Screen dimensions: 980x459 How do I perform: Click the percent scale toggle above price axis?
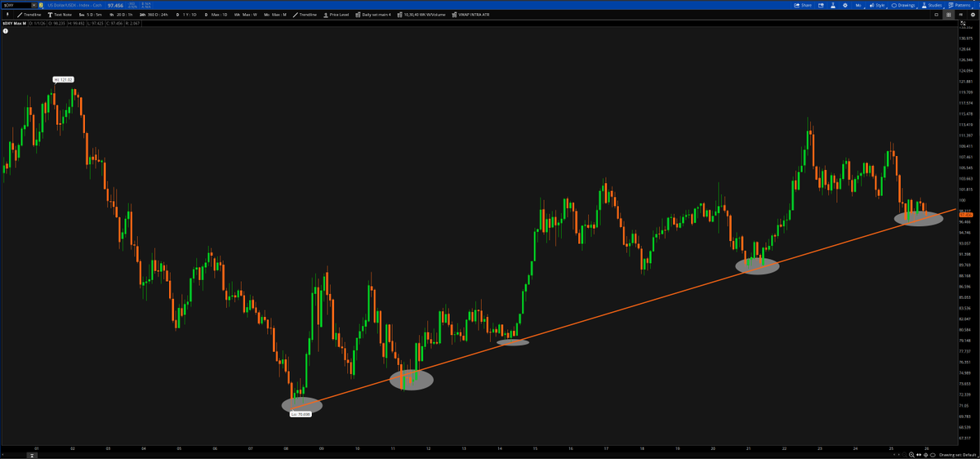[963, 23]
